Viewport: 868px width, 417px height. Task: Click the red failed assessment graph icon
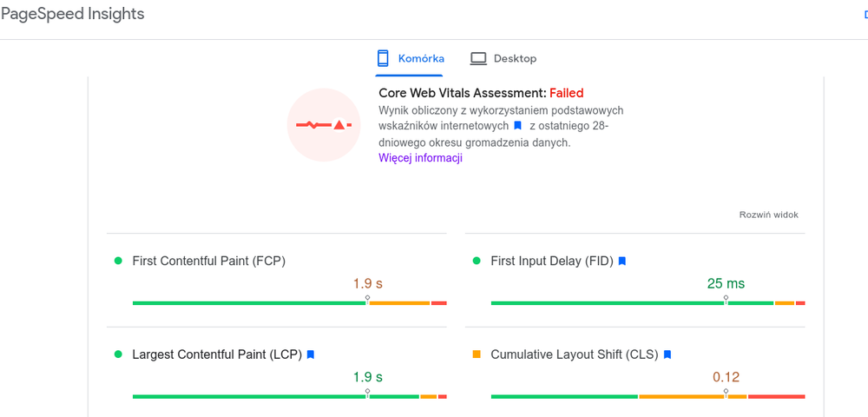pyautogui.click(x=323, y=125)
